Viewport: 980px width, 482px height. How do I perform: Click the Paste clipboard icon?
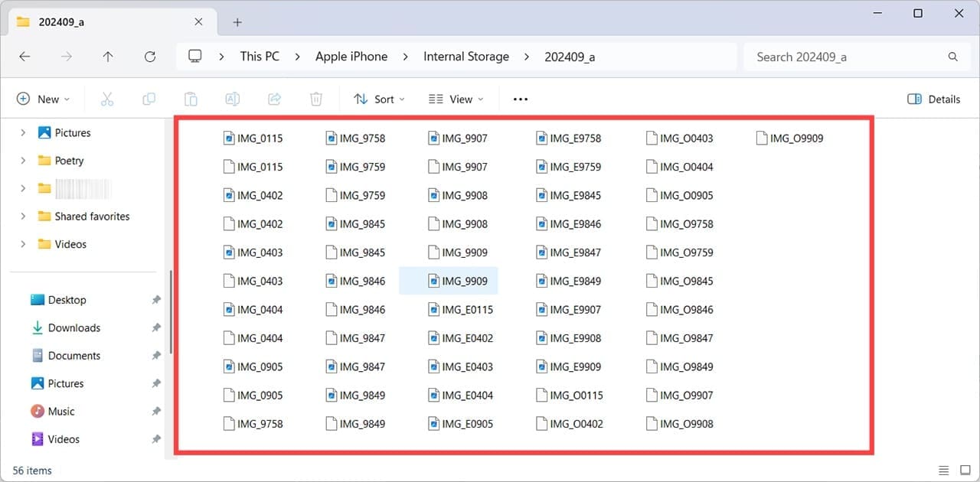(191, 99)
